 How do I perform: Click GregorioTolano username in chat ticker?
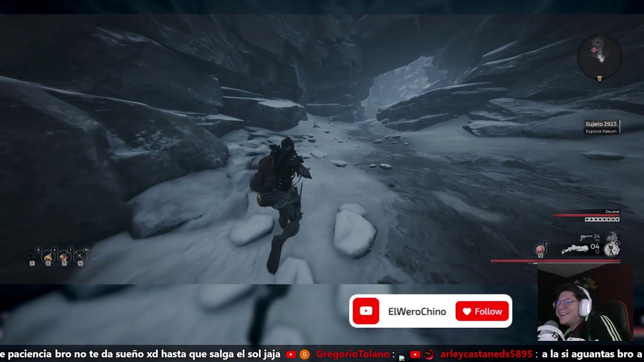(x=353, y=354)
